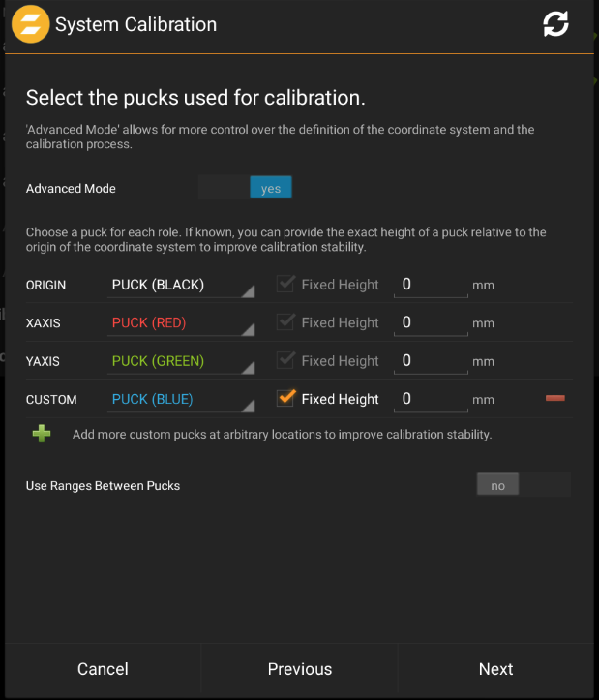Toggle Use Ranges Between Pucks switch
This screenshot has height=700, width=599.
pos(523,485)
